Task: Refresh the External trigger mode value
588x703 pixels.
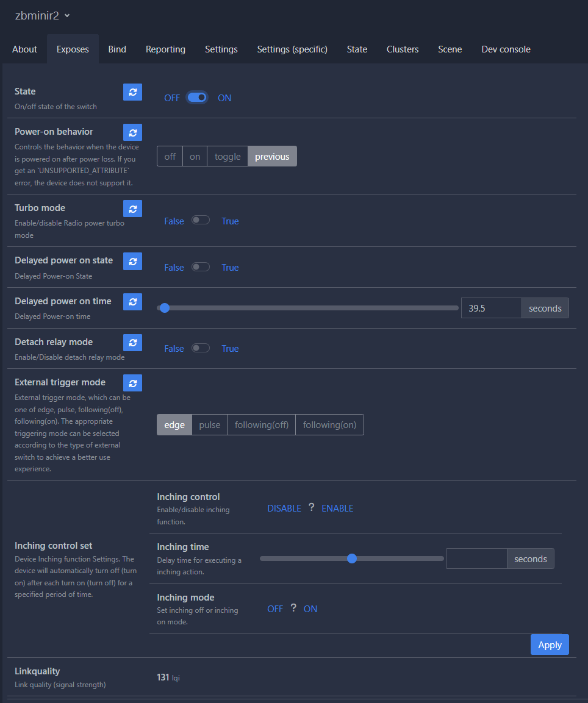Action: [132, 383]
